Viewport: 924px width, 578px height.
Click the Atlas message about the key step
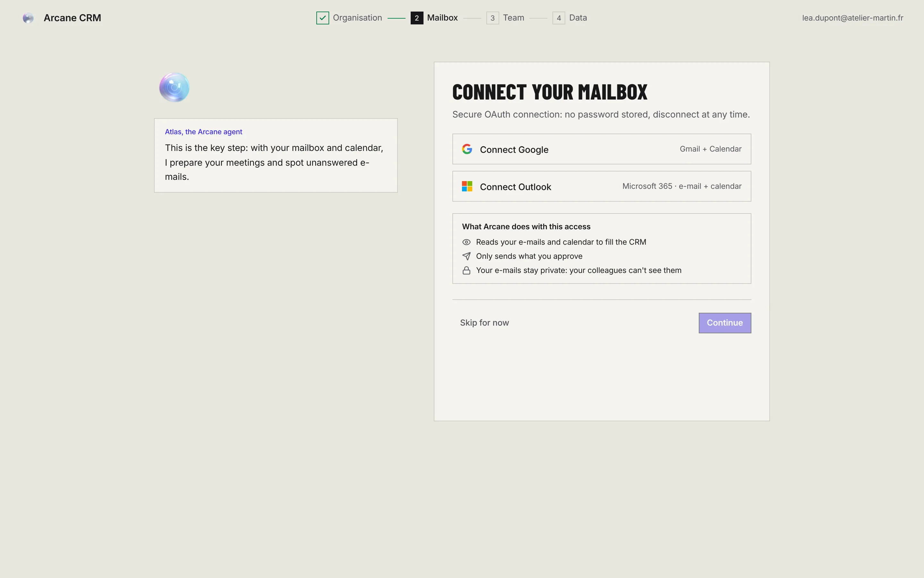[x=274, y=162]
